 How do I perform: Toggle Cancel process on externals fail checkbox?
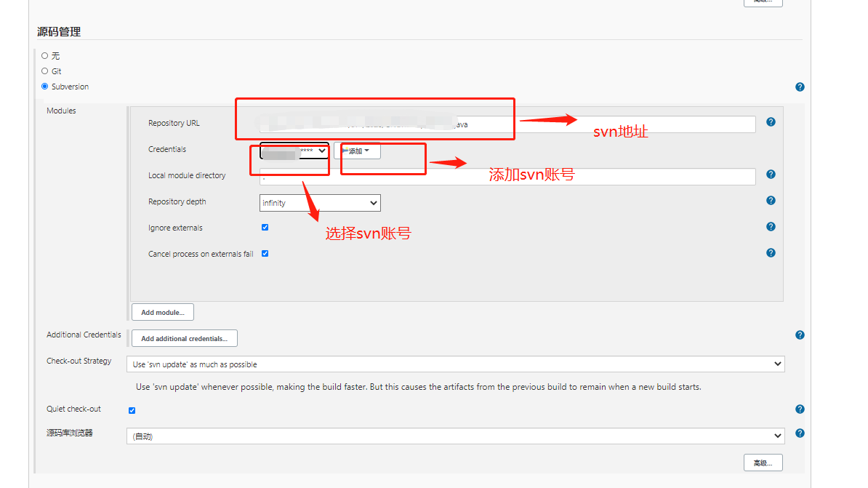(265, 253)
